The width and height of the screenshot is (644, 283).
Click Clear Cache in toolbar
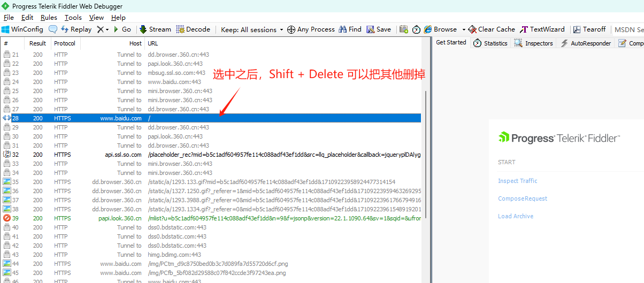point(492,29)
